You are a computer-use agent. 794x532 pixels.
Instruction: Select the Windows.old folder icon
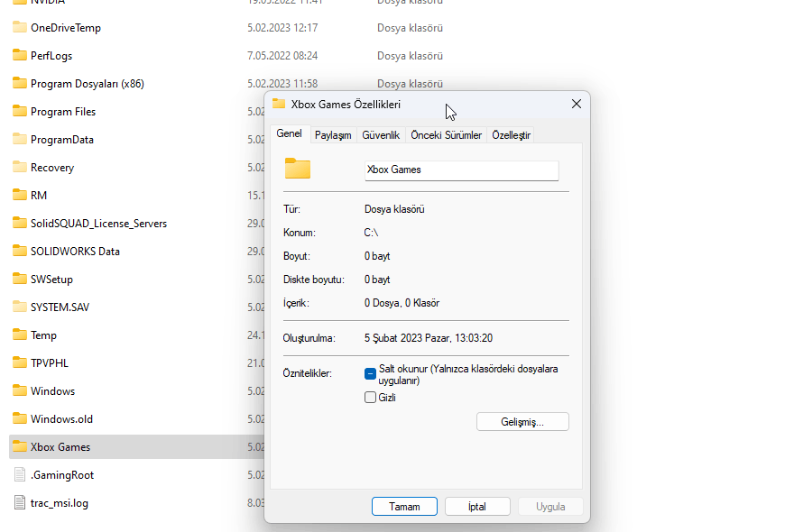20,419
